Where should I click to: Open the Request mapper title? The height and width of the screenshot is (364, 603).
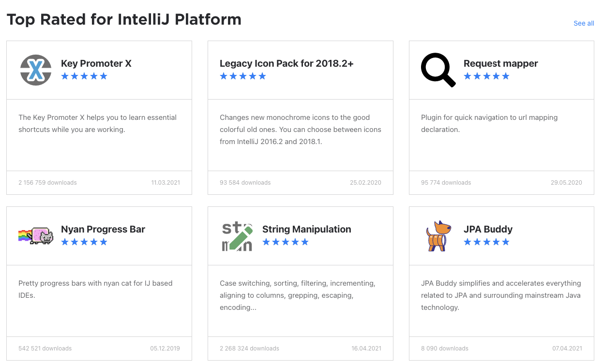(x=500, y=63)
